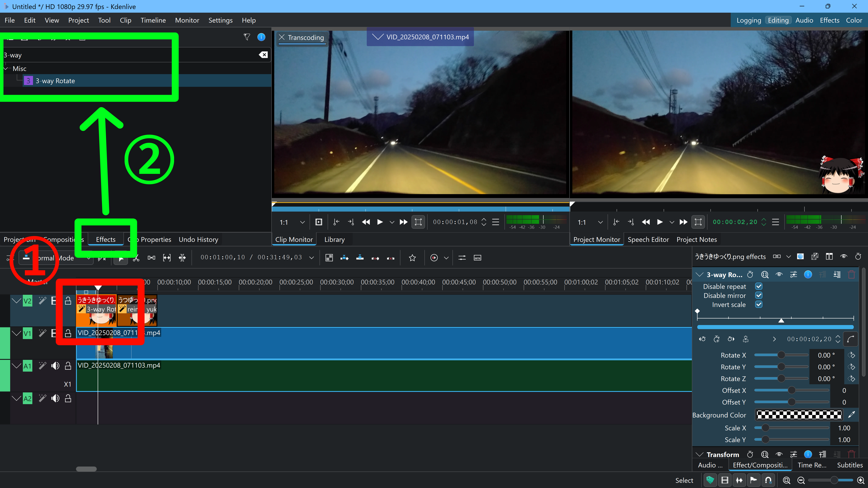
Task: Lock audio track A1
Action: [68, 366]
